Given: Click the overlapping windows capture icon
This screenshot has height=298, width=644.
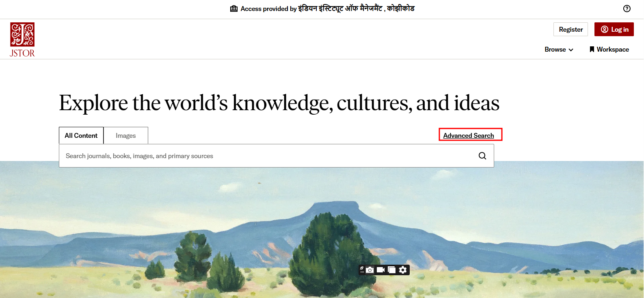Looking at the screenshot, I should click(391, 270).
